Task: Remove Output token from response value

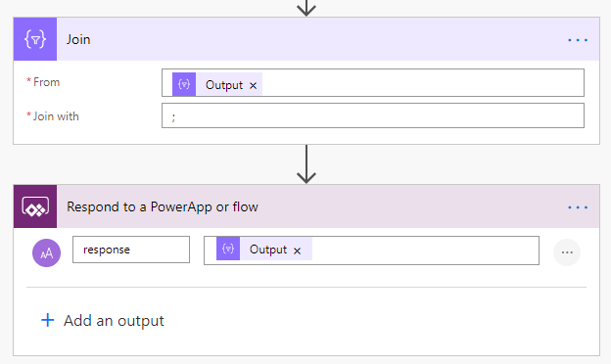Action: (297, 250)
